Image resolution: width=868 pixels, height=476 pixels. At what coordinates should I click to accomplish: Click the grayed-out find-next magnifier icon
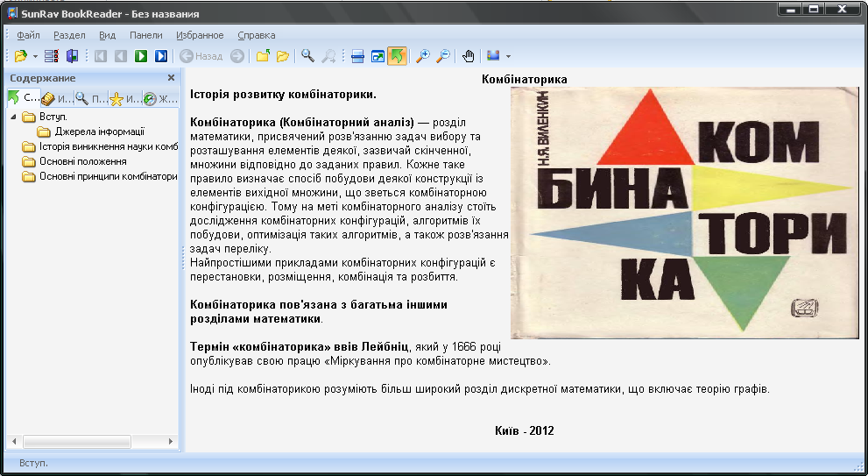[x=328, y=56]
